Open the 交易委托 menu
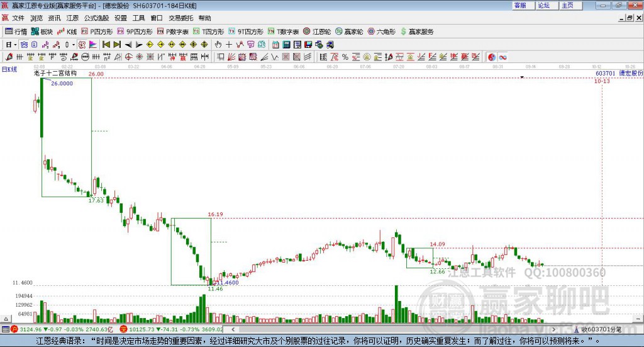The height and width of the screenshot is (347, 644). [180, 18]
